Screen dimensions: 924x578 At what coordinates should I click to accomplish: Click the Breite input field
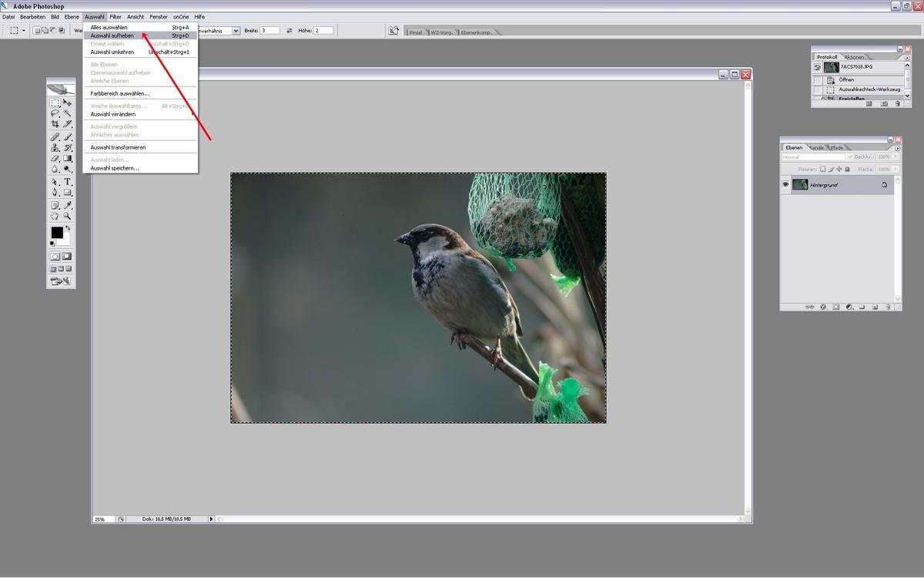(269, 31)
